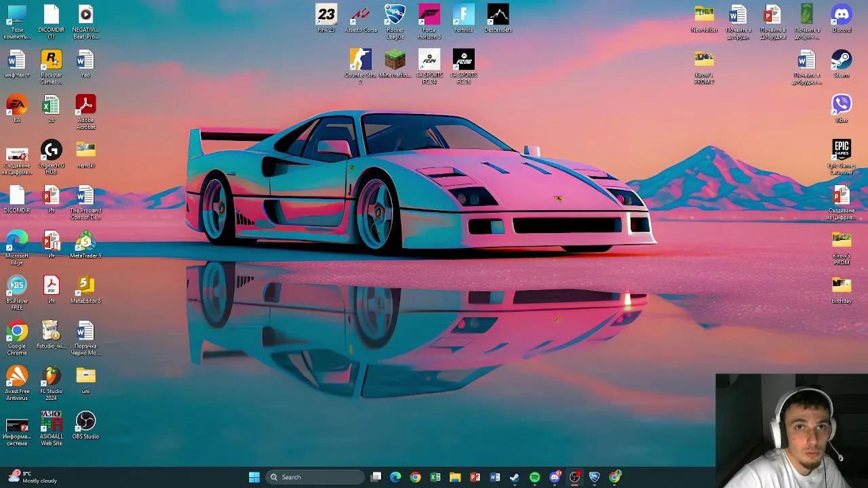Select the Epic Games Launcher icon
This screenshot has width=868, height=488.
(x=842, y=157)
